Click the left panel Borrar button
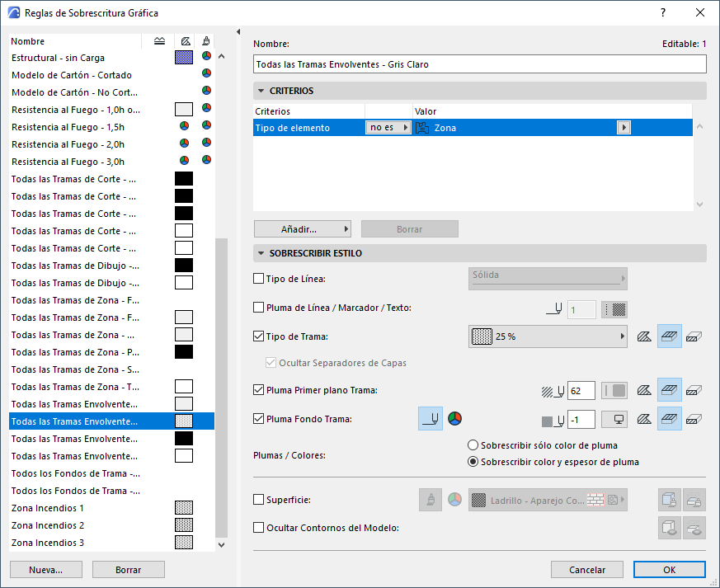Viewport: 720px width, 588px height. 129,570
